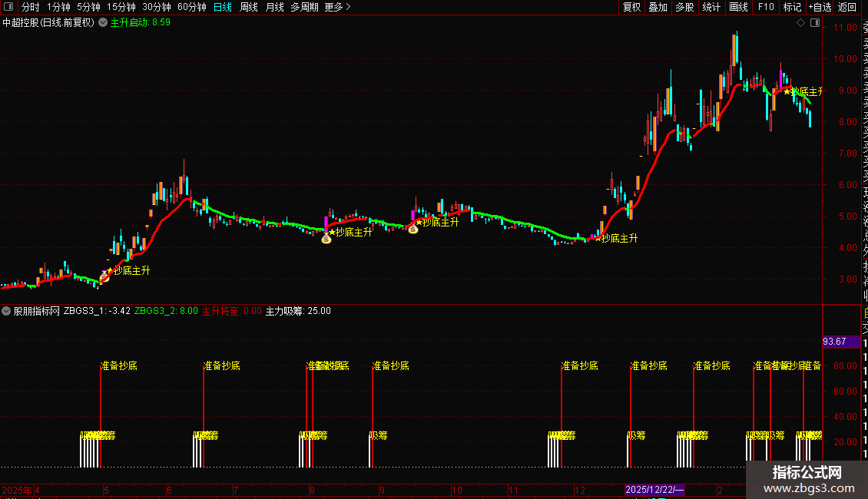Expand the 更多 period options
The width and height of the screenshot is (868, 499).
click(337, 7)
